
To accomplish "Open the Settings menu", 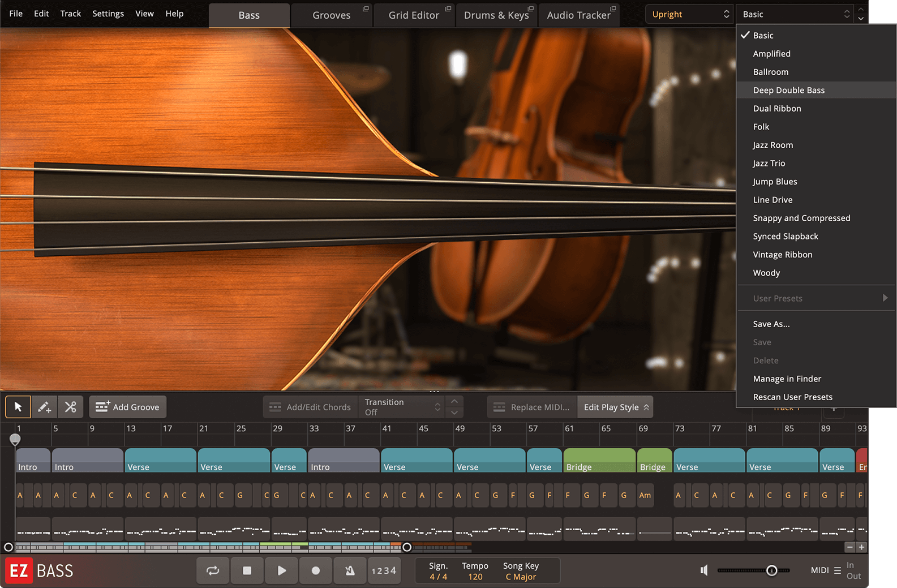I will pos(108,14).
